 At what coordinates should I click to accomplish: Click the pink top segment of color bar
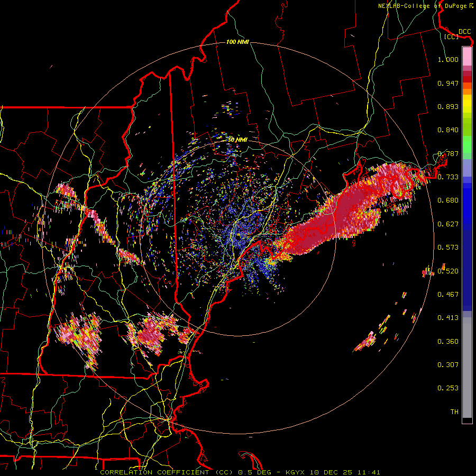(x=467, y=57)
